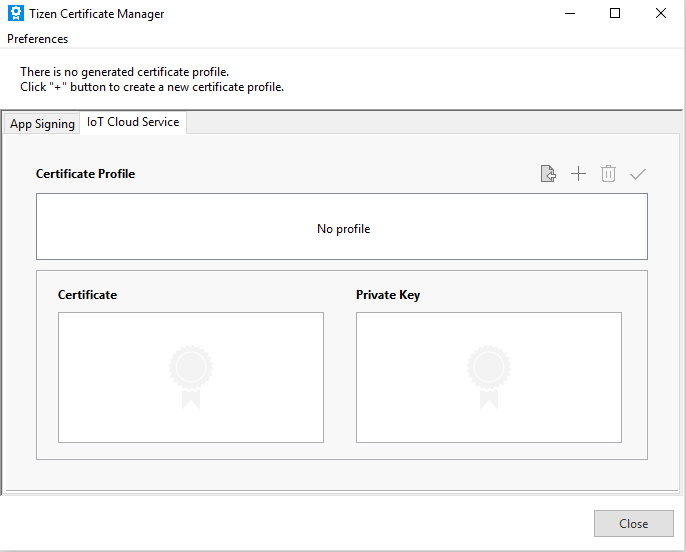Select the IoT Cloud Service tab
686x552 pixels.
point(133,122)
